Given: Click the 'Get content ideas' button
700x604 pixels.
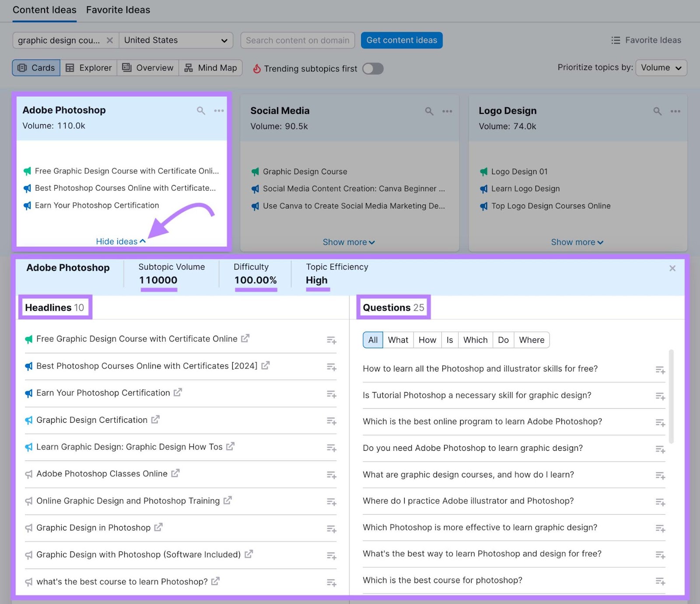Looking at the screenshot, I should (x=402, y=40).
